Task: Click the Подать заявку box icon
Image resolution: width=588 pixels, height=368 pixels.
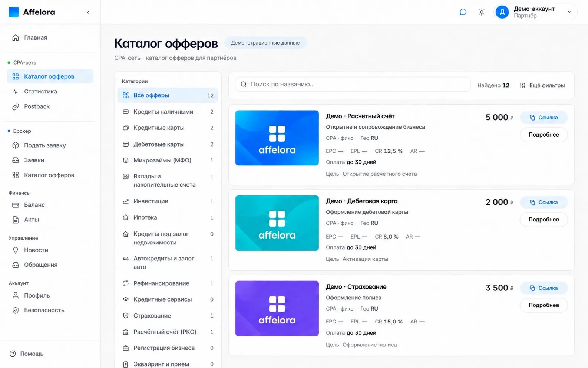Action: (x=16, y=145)
